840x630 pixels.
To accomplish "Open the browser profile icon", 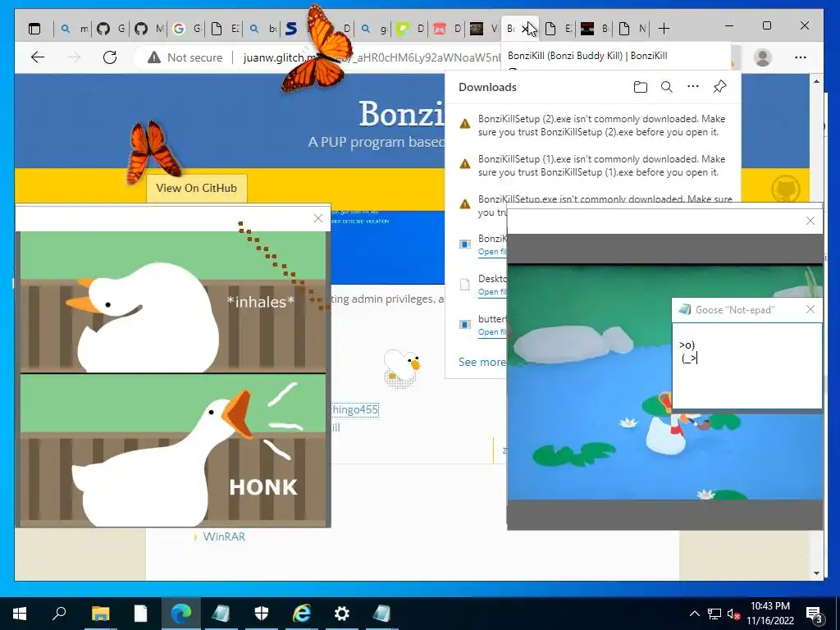I will (x=762, y=57).
